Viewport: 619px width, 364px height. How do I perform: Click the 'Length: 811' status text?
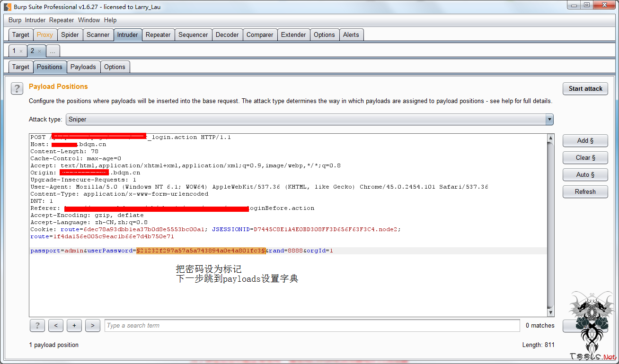[x=539, y=345]
